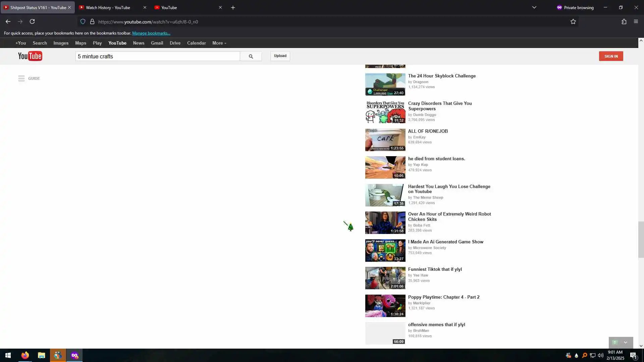This screenshot has height=362, width=644.
Task: Open the volume icon in system tray
Action: click(600, 355)
